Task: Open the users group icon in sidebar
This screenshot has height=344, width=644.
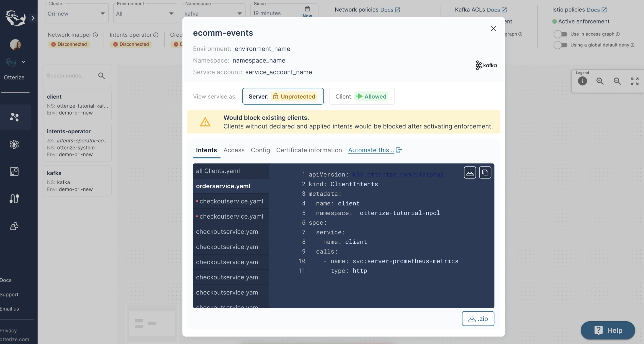Action: click(x=14, y=226)
